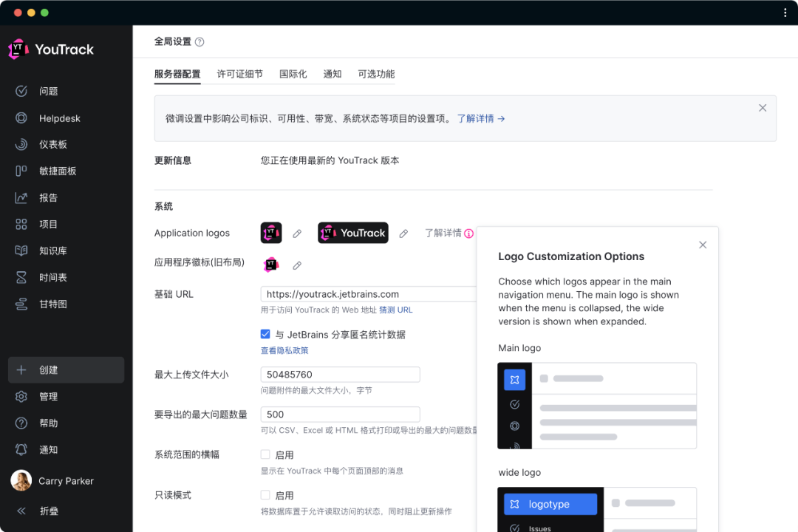
Task: Click 了解详情 link in the info banner
Action: coord(481,119)
